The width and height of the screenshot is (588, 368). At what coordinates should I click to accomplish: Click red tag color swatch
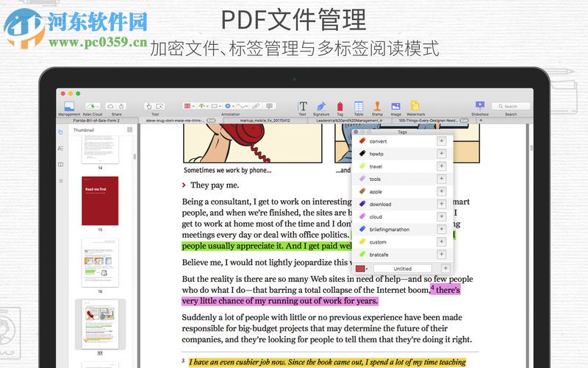[360, 269]
